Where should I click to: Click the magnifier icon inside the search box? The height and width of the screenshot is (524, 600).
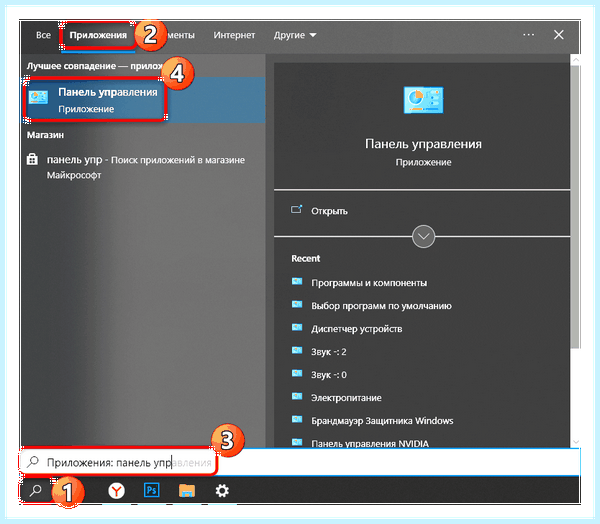click(33, 462)
